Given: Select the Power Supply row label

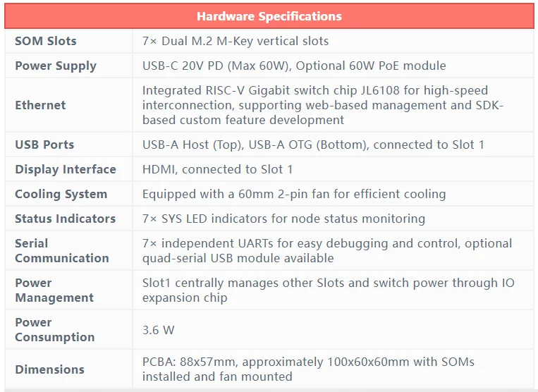Looking at the screenshot, I should pos(56,66).
